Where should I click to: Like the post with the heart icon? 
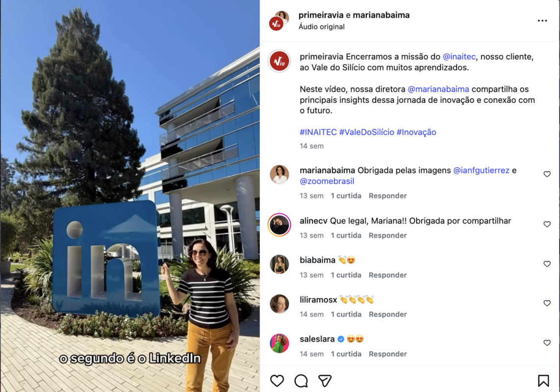pyautogui.click(x=277, y=381)
